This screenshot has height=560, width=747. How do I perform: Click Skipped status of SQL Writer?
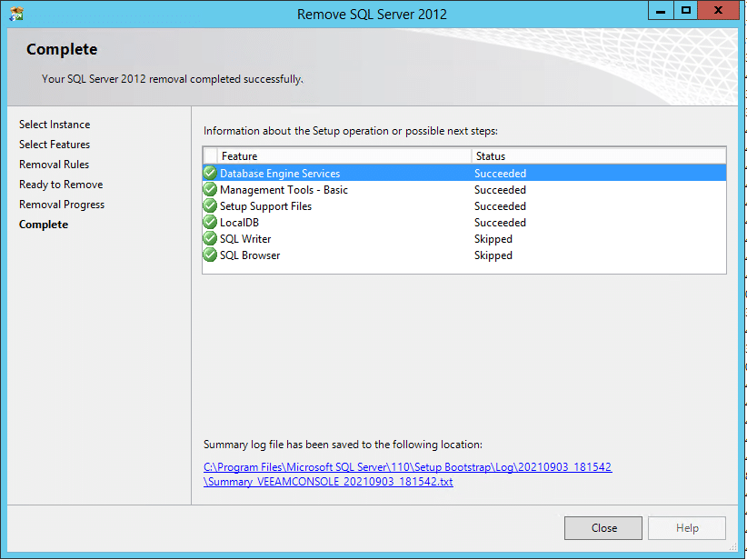493,239
